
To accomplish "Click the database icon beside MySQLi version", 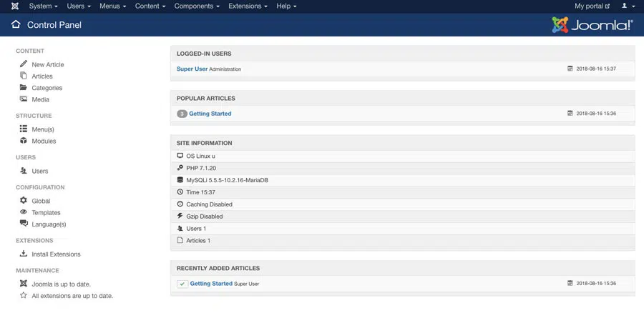I will (180, 179).
